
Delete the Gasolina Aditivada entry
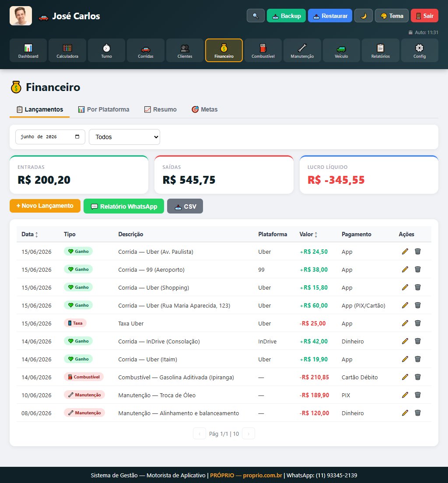[418, 377]
